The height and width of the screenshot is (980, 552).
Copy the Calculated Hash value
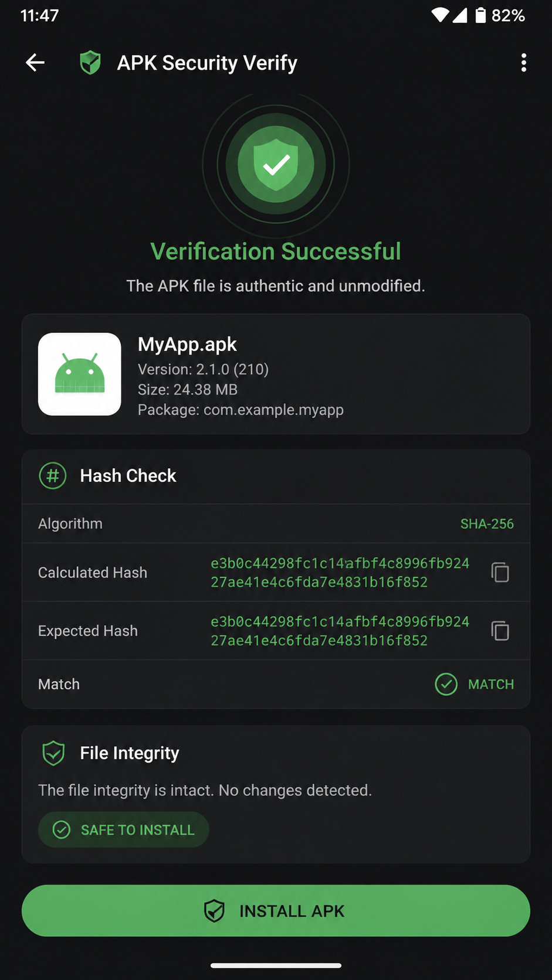tap(500, 572)
